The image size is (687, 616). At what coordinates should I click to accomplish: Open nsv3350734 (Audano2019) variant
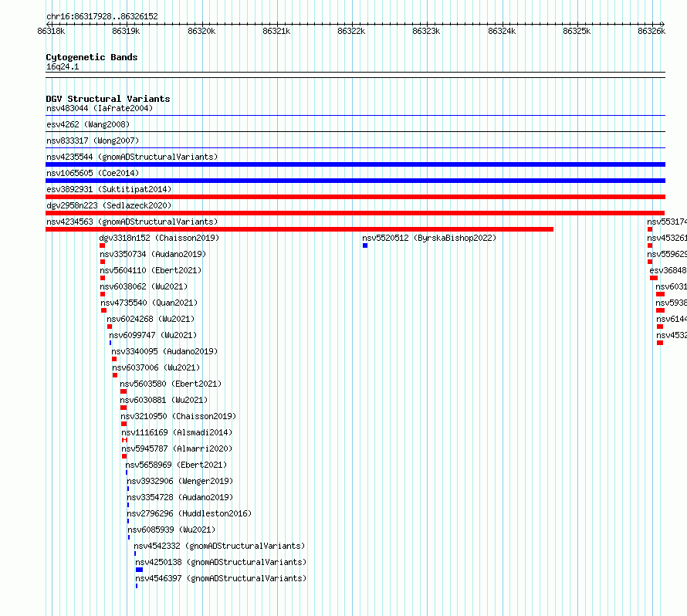153,254
